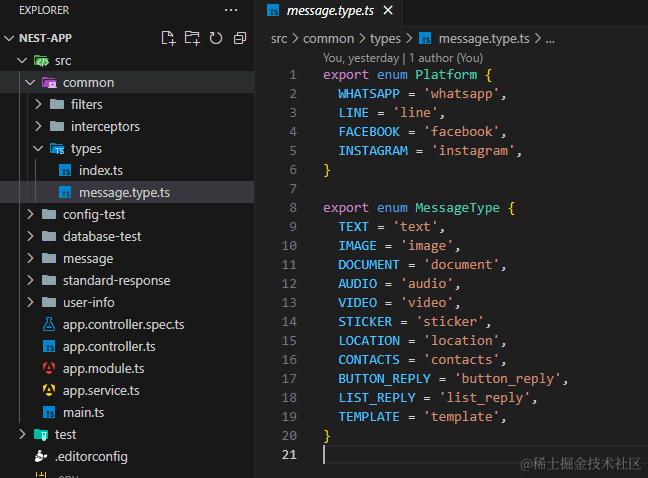Click message.type.ts file icon in tree
Image resolution: width=648 pixels, height=478 pixels.
[x=65, y=192]
